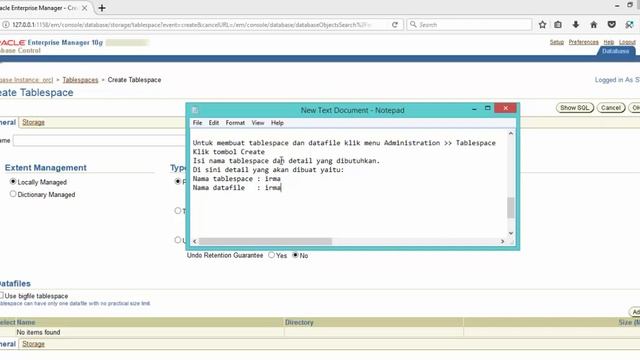Select the second Type radio button
Viewport: 640px width, 360px height.
pyautogui.click(x=178, y=211)
